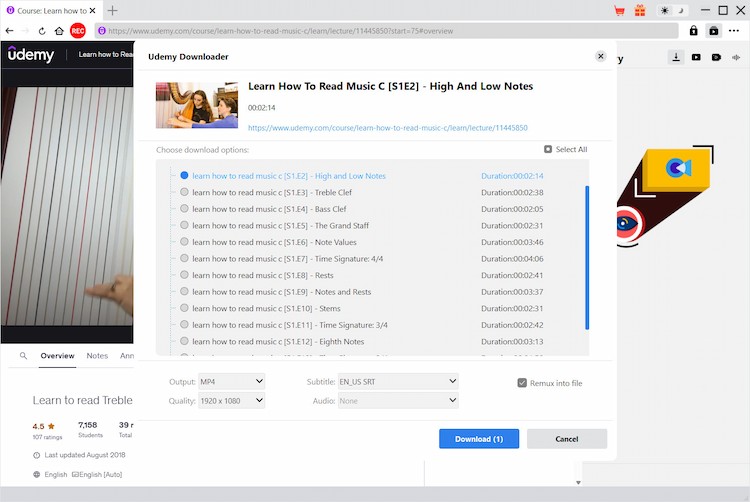The width and height of the screenshot is (750, 502).
Task: Open the video tab icon
Action: [x=696, y=57]
